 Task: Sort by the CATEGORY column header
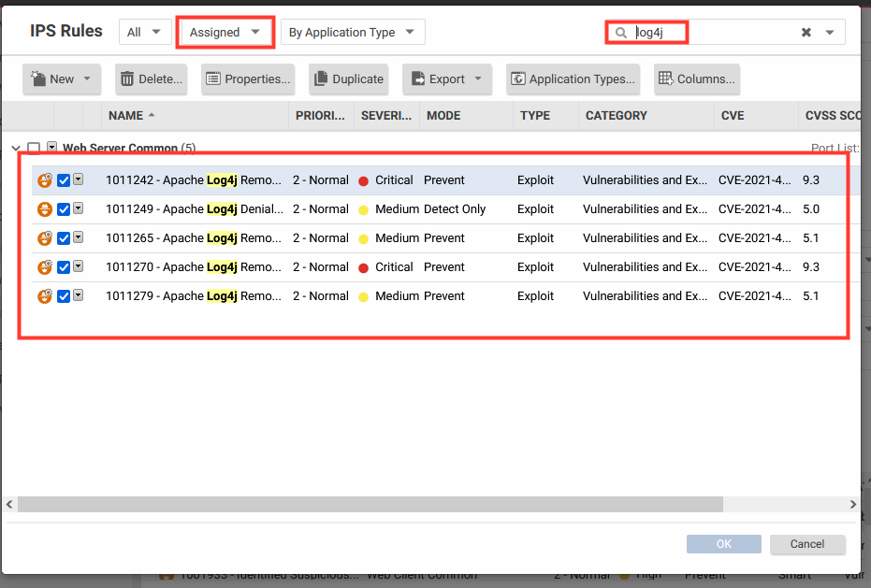tap(646, 116)
